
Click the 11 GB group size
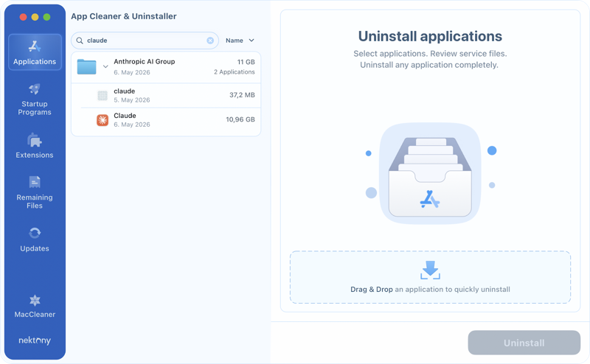point(246,62)
